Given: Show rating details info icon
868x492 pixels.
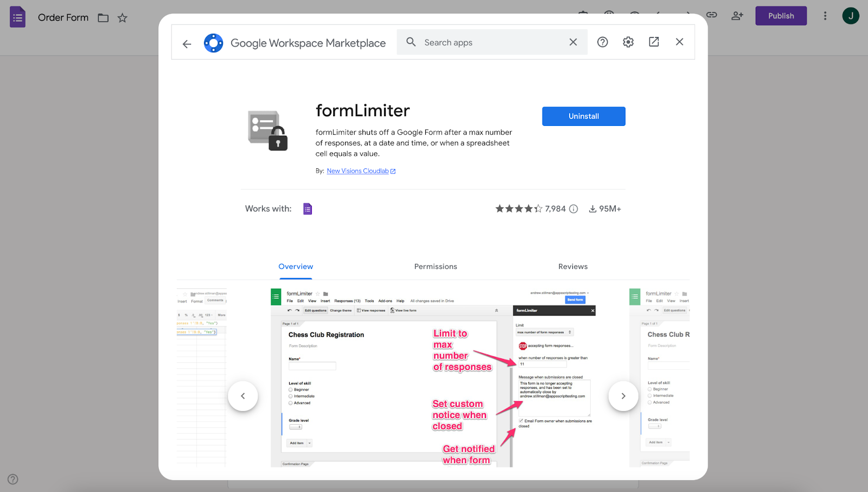Looking at the screenshot, I should pyautogui.click(x=573, y=209).
